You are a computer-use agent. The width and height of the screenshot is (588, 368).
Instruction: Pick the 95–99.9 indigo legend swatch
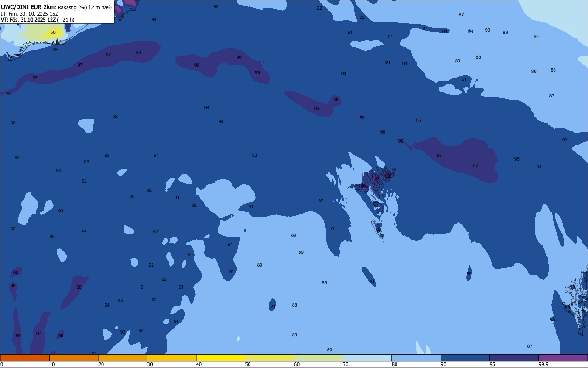(514, 357)
